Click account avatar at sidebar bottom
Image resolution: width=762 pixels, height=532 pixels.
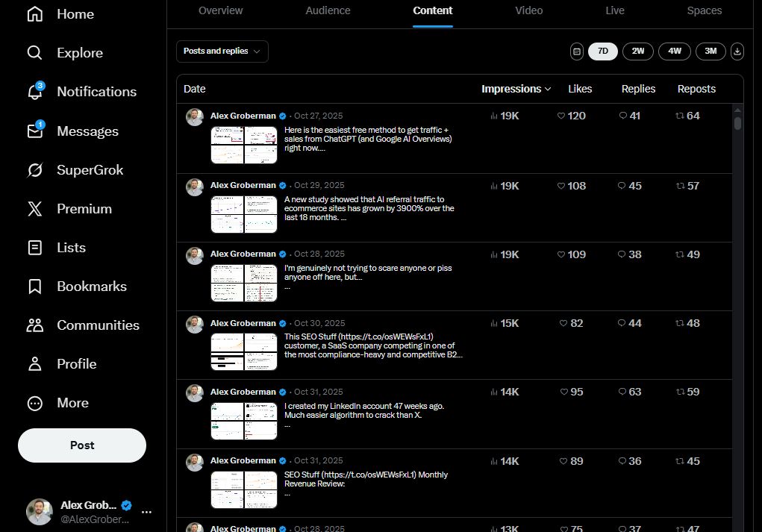tap(39, 512)
